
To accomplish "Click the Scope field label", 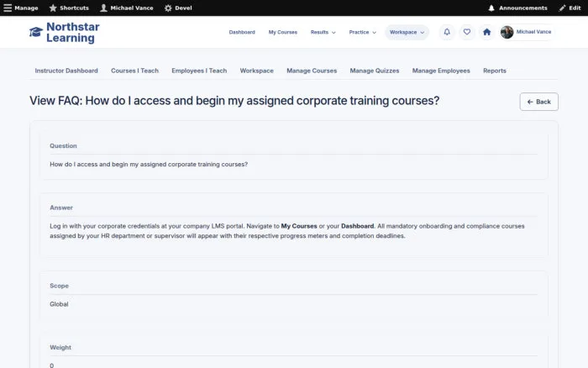I will pos(59,286).
